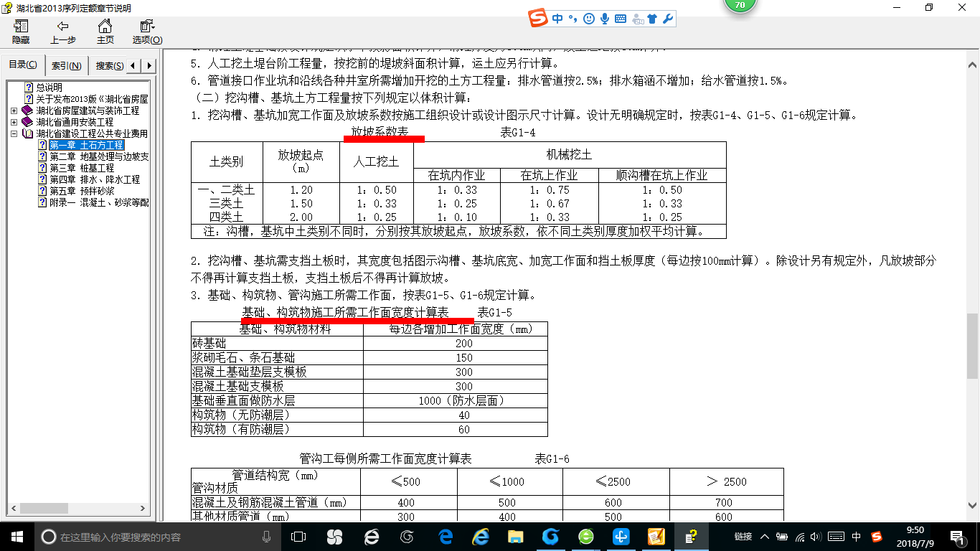This screenshot has width=980, height=551.
Task: Click the 隐藏 (Hide) toolbar button
Action: point(21,32)
